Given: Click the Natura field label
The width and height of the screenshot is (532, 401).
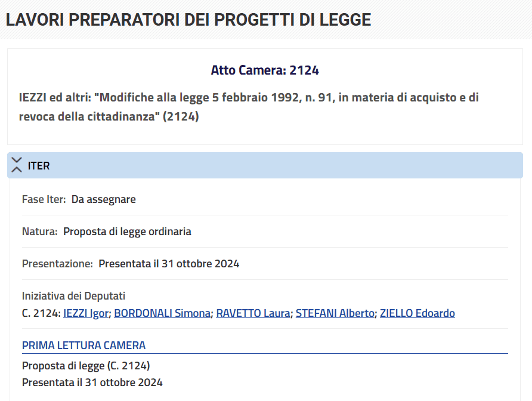Looking at the screenshot, I should (x=40, y=232).
